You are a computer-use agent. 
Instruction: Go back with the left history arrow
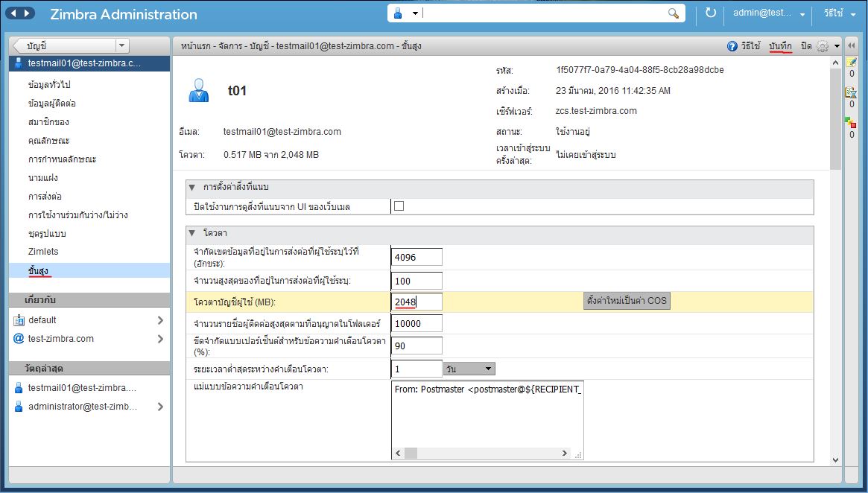[13, 13]
